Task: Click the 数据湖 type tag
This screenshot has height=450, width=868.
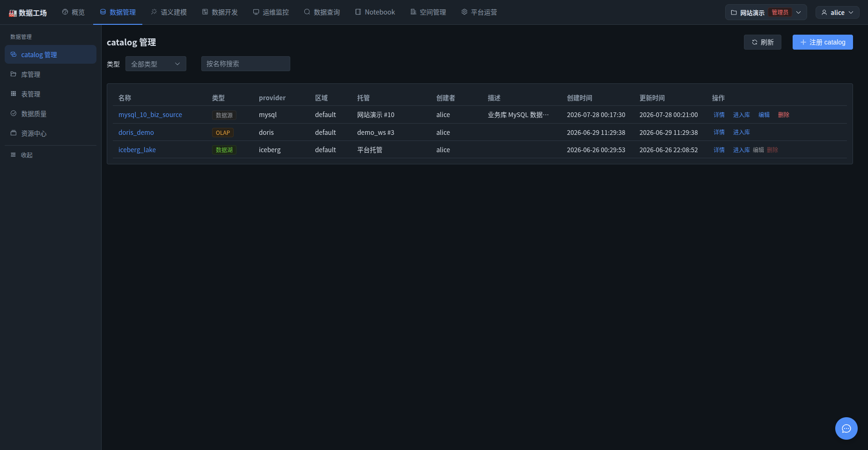Action: (224, 150)
